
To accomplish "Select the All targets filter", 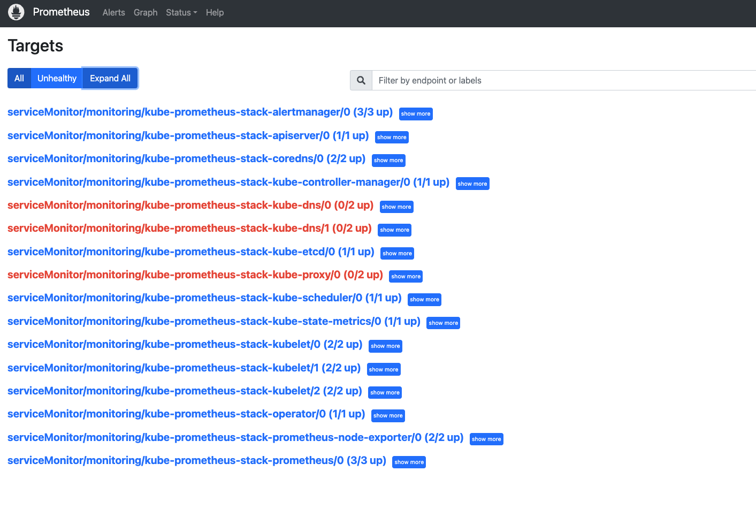I will point(19,78).
